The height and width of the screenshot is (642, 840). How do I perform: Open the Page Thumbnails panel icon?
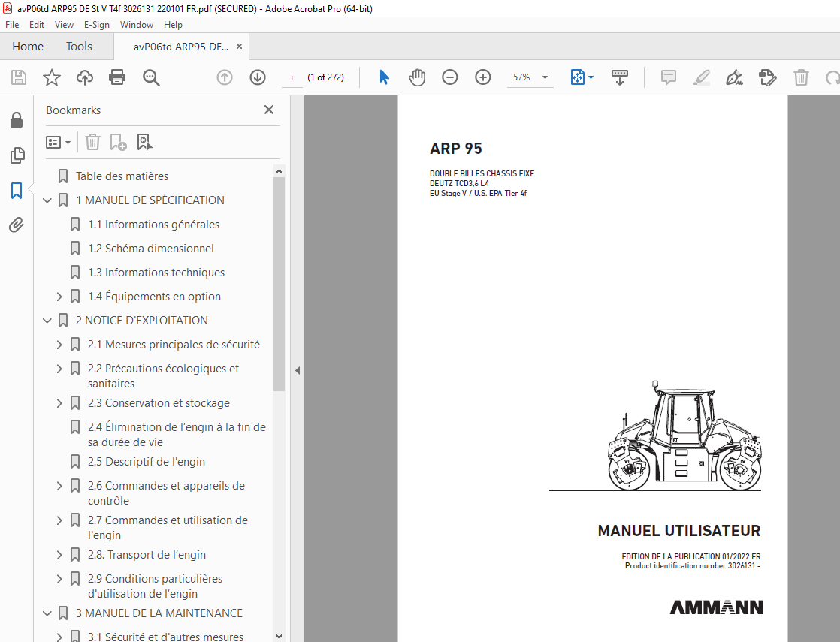click(x=17, y=155)
